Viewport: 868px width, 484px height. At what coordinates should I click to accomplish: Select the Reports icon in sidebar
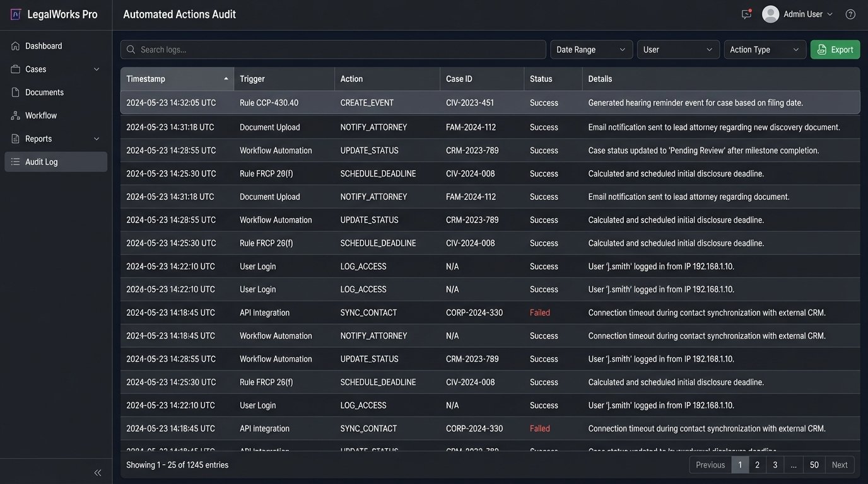pyautogui.click(x=15, y=138)
